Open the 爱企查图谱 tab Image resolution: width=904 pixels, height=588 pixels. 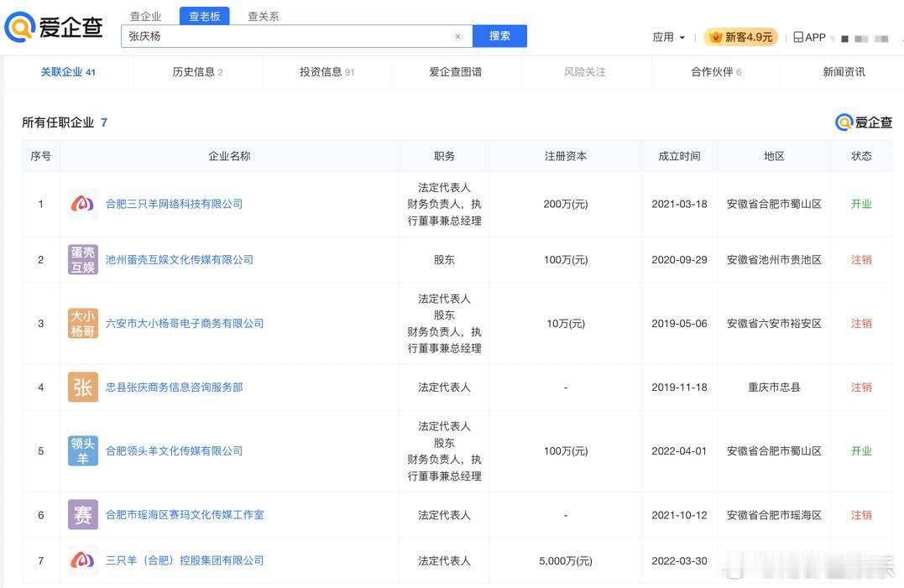[x=456, y=72]
